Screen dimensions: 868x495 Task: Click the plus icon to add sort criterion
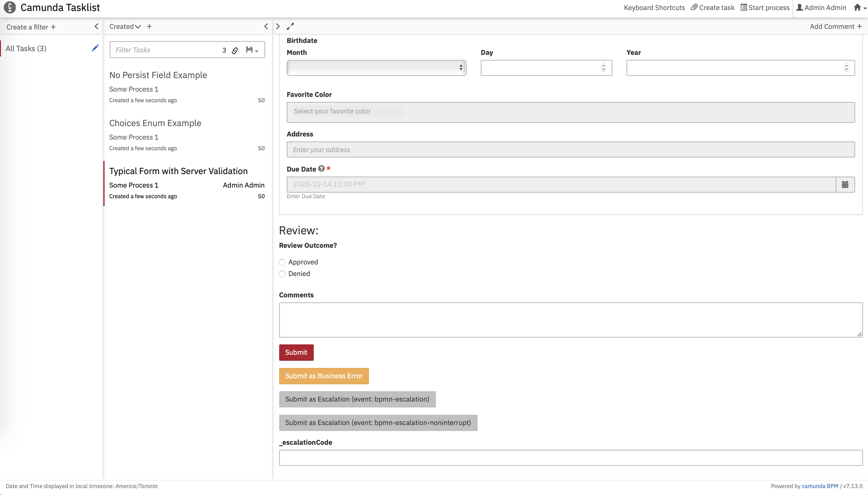[x=149, y=27]
